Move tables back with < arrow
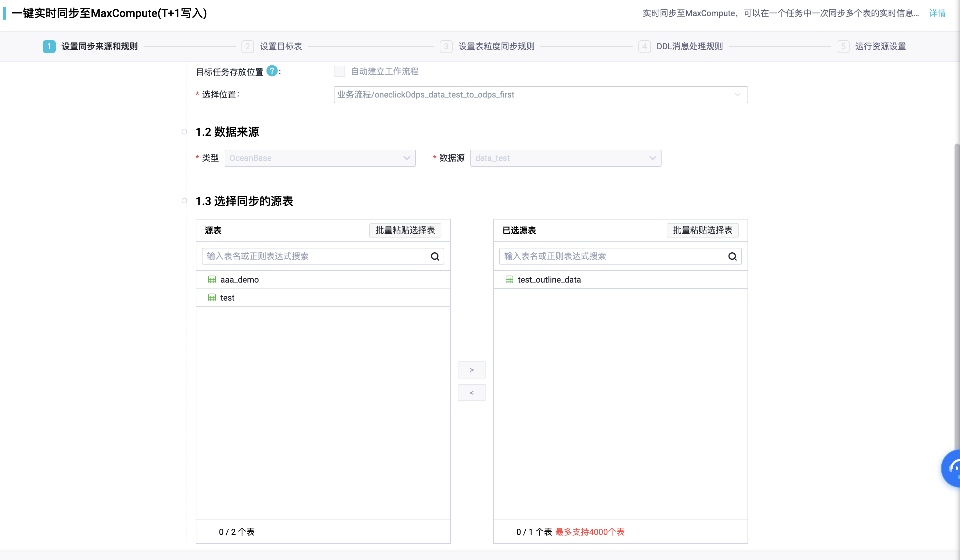960x560 pixels. (x=472, y=393)
